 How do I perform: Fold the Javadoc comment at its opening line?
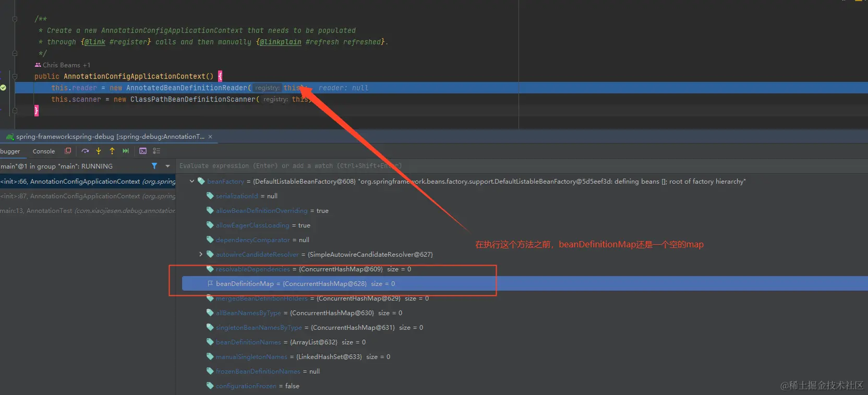15,19
